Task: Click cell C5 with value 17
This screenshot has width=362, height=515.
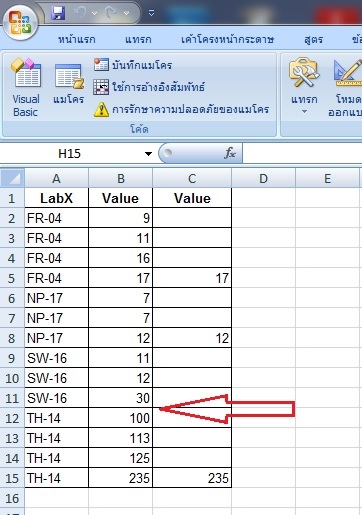Action: (192, 278)
